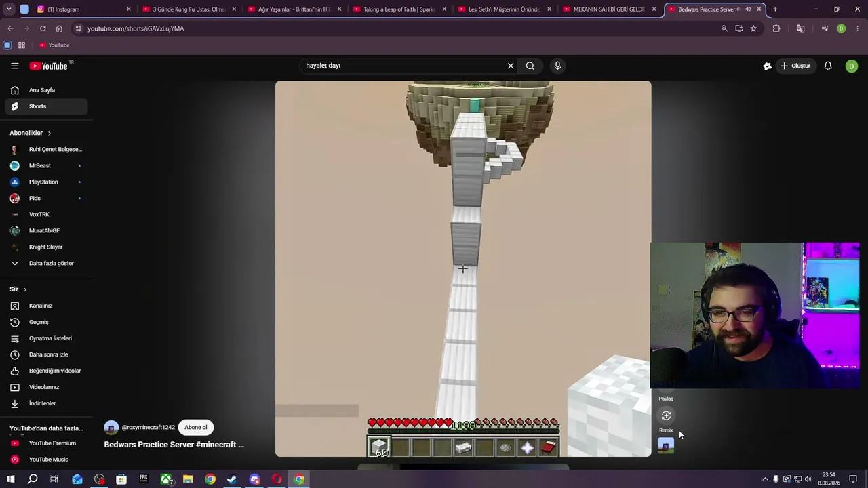Click the Oluştur create button
The width and height of the screenshot is (868, 488).
[x=795, y=66]
